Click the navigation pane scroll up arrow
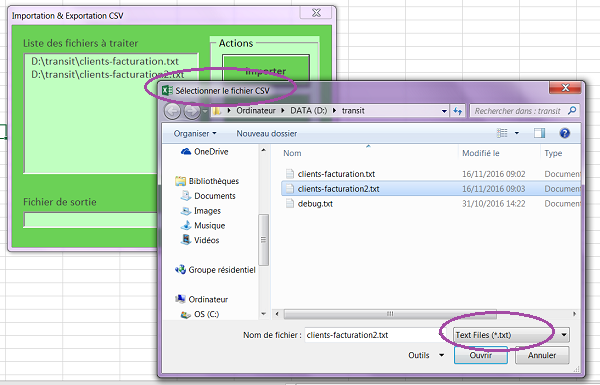 coord(263,150)
